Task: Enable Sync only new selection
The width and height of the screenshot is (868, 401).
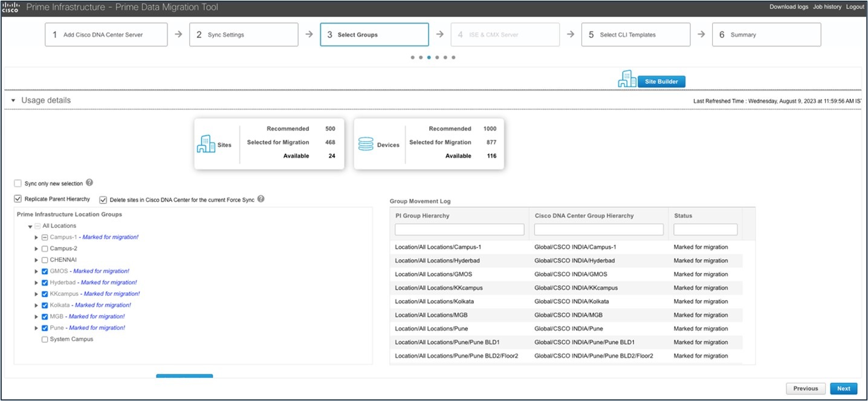Action: pos(17,182)
